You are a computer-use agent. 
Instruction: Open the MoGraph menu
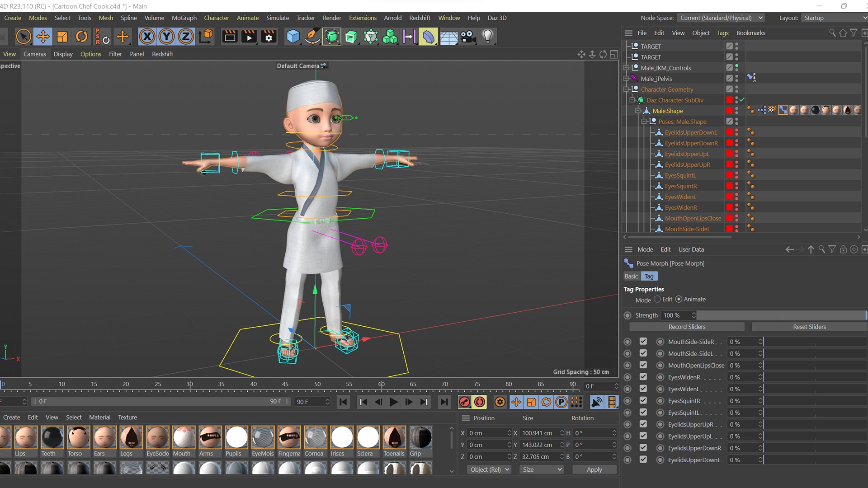click(x=184, y=18)
